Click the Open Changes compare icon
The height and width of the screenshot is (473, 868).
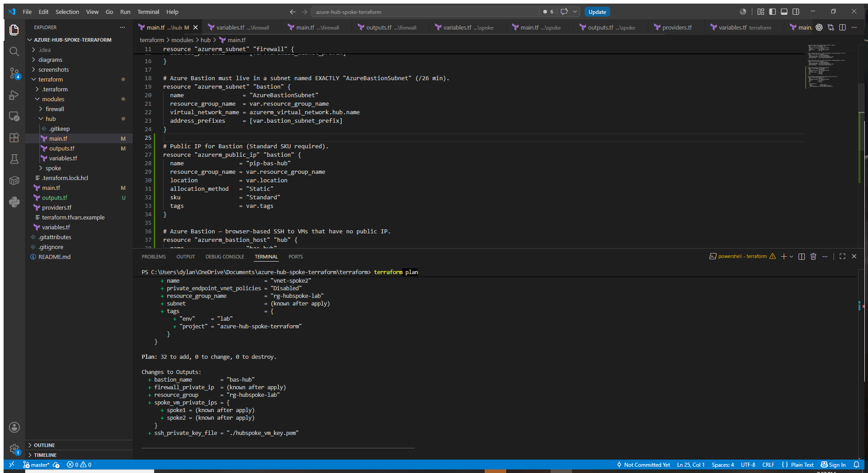coord(831,27)
